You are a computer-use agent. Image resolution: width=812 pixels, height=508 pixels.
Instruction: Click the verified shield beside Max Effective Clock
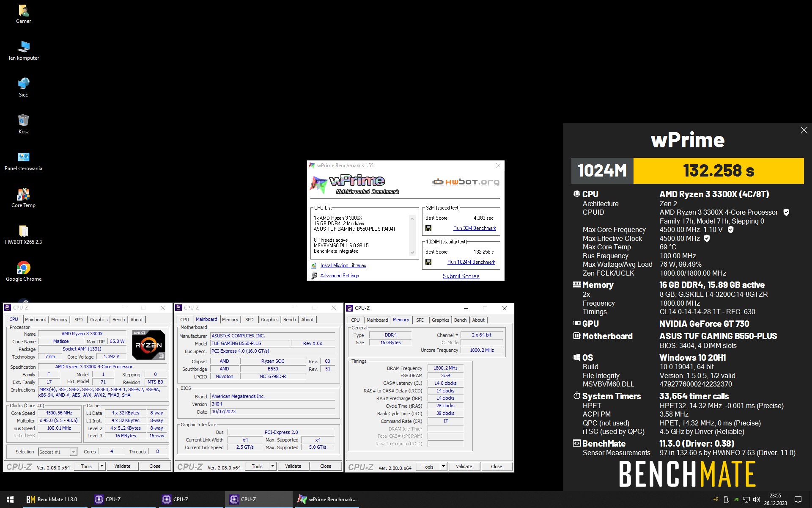click(707, 238)
